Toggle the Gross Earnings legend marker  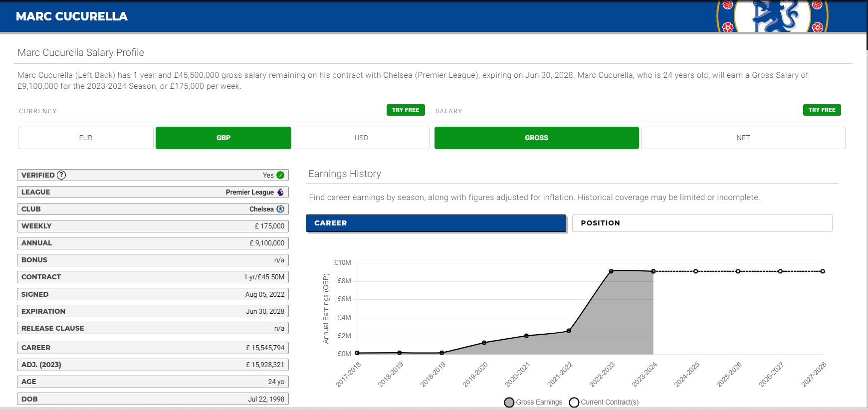pyautogui.click(x=509, y=402)
